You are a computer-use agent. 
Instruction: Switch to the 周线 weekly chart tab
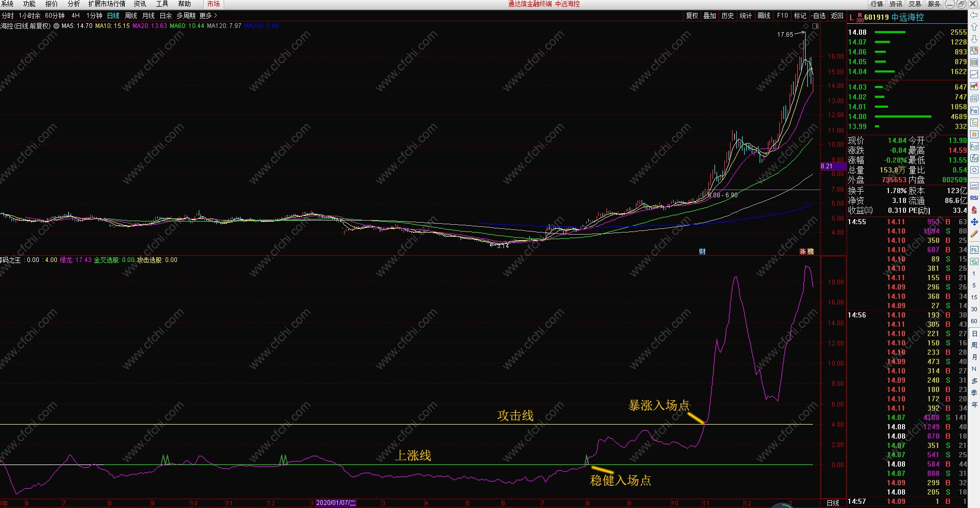(x=131, y=16)
